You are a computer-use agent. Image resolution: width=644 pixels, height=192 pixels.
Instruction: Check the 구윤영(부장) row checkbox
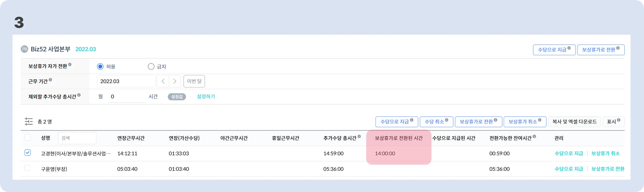pos(28,168)
